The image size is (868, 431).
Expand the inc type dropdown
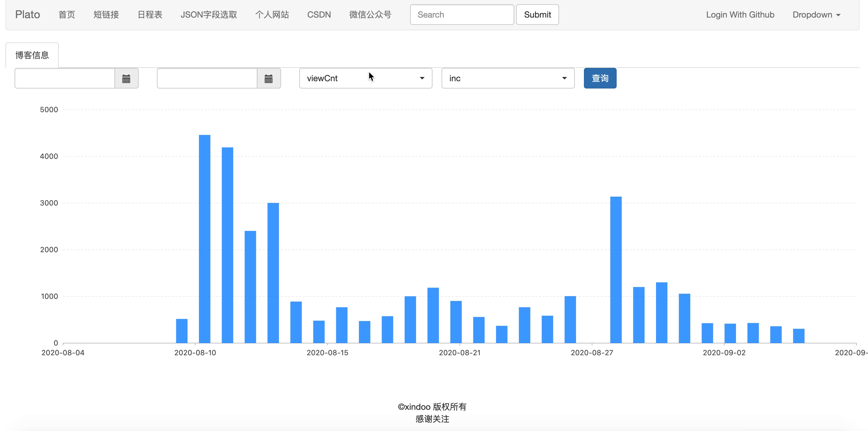[508, 79]
